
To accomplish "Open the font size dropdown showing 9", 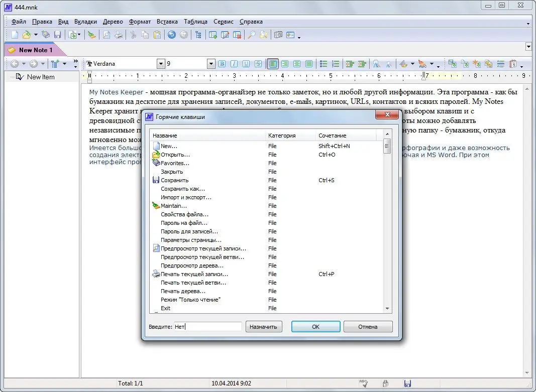I will pyautogui.click(x=211, y=64).
